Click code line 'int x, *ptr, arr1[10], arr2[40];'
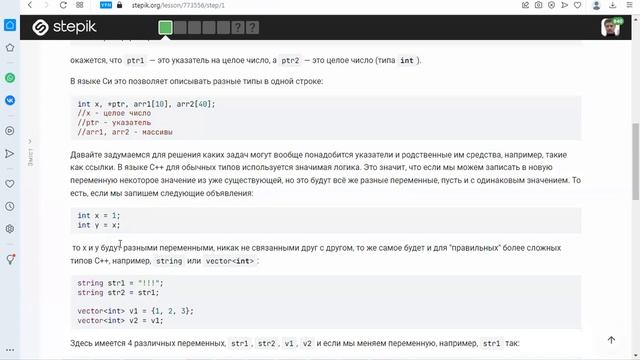 pos(146,104)
